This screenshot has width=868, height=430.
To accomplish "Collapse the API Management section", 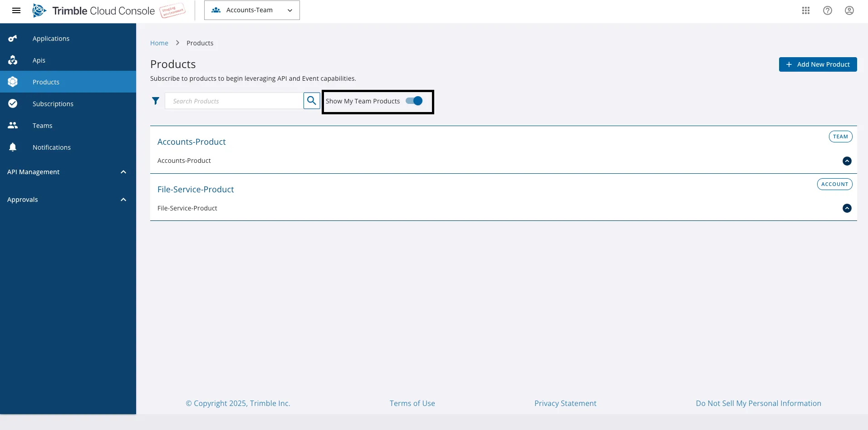I will (123, 172).
